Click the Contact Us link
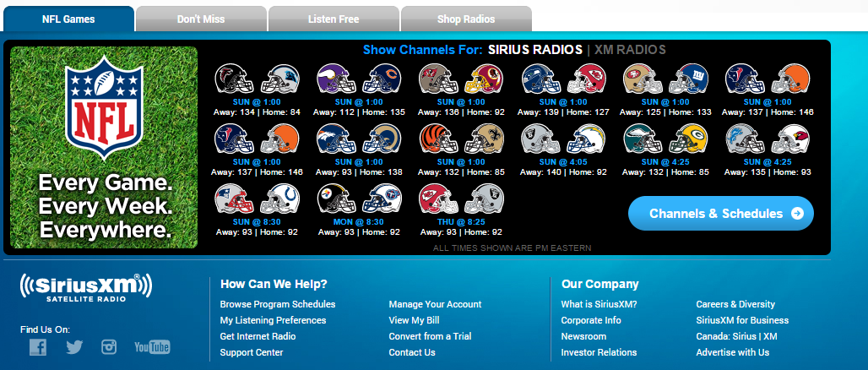This screenshot has width=868, height=370. tap(412, 352)
